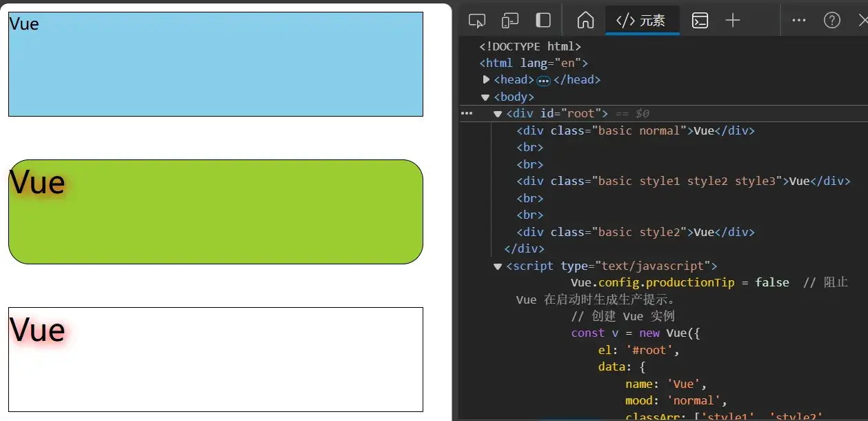Click the white Vue box with red glow
The width and height of the screenshot is (868, 421).
coord(216,360)
